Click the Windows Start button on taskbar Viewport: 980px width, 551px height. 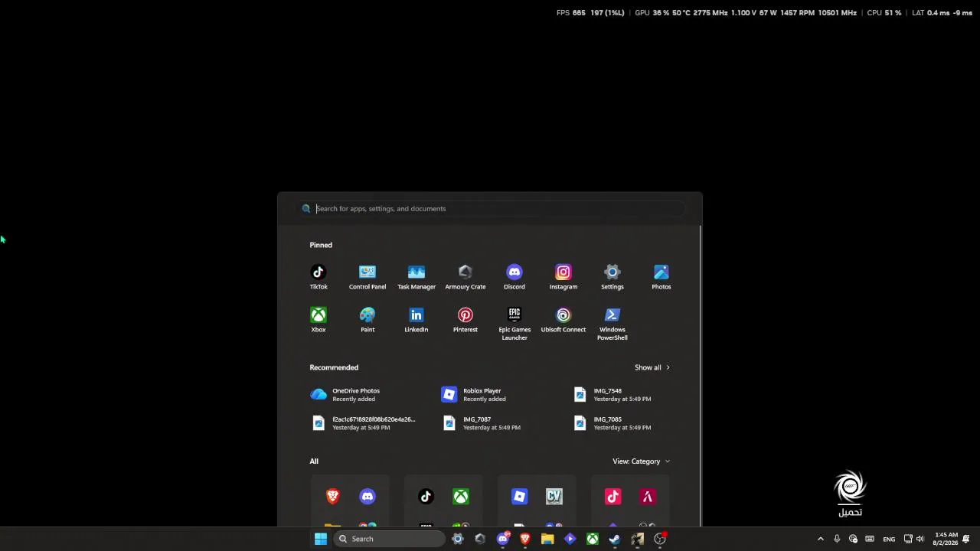point(321,539)
